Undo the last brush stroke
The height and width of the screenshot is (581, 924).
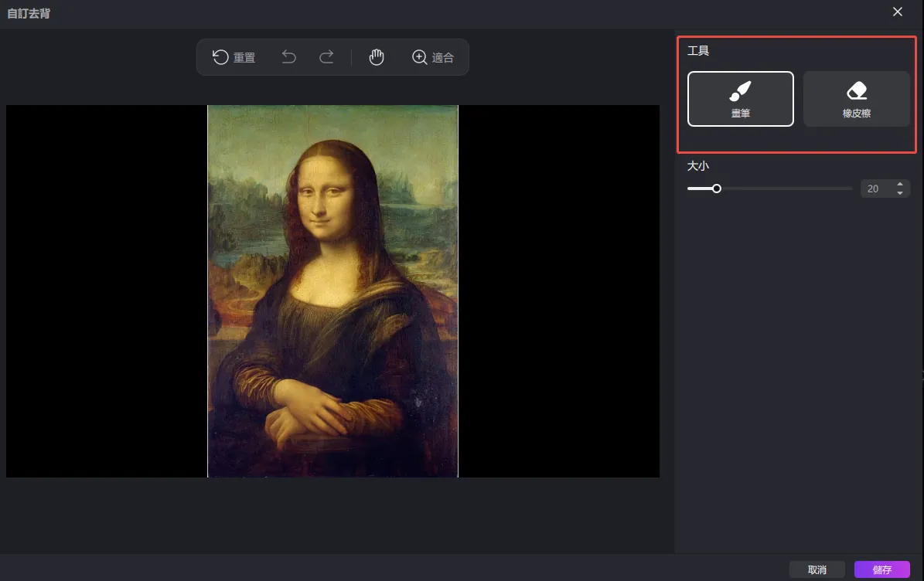pos(289,57)
